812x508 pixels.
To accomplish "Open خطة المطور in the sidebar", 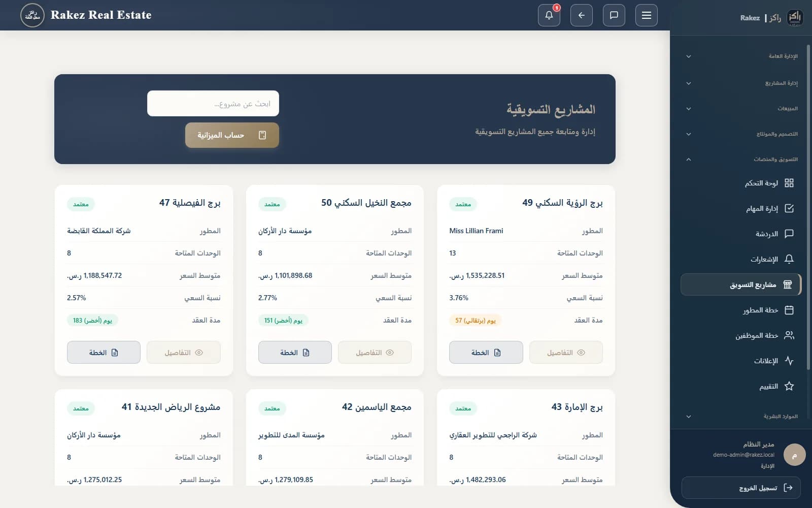I will (x=741, y=310).
